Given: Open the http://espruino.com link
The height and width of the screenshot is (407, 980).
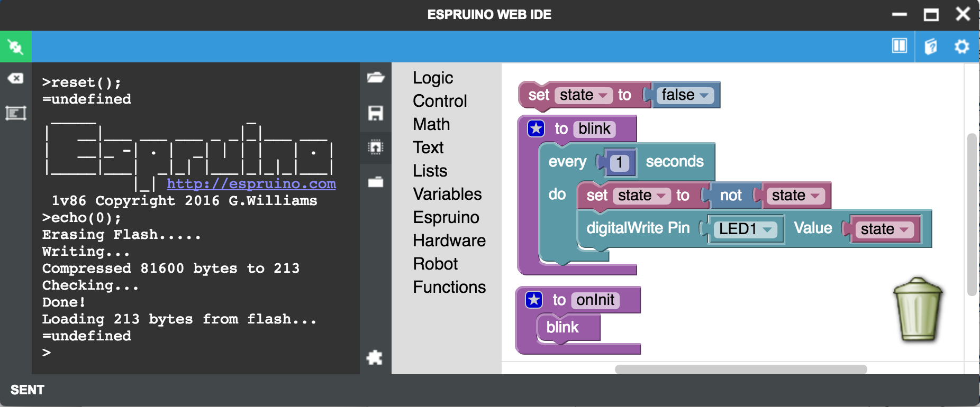Looking at the screenshot, I should pyautogui.click(x=251, y=183).
